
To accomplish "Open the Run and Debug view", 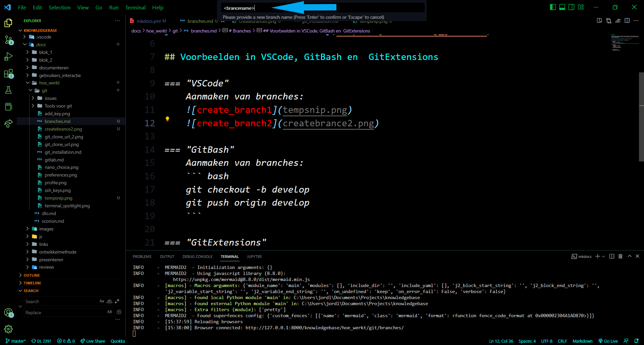I will (x=8, y=57).
